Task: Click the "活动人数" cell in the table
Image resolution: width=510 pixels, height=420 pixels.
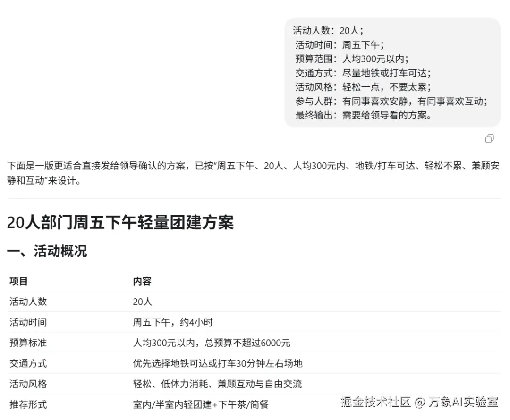Action: 28,302
